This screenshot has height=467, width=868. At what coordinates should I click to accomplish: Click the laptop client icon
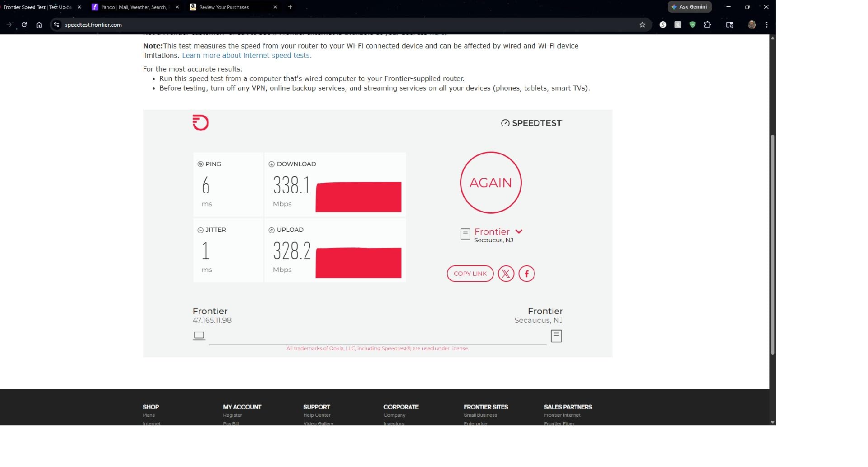click(199, 336)
